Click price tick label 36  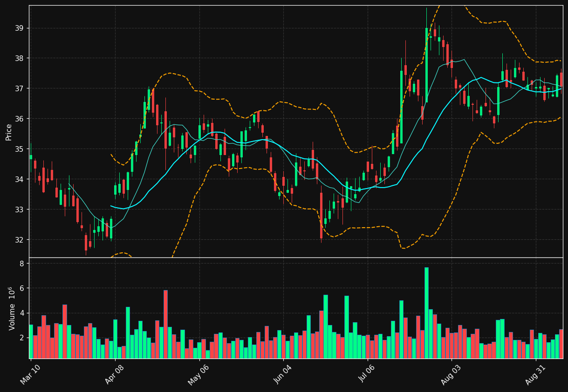19,119
